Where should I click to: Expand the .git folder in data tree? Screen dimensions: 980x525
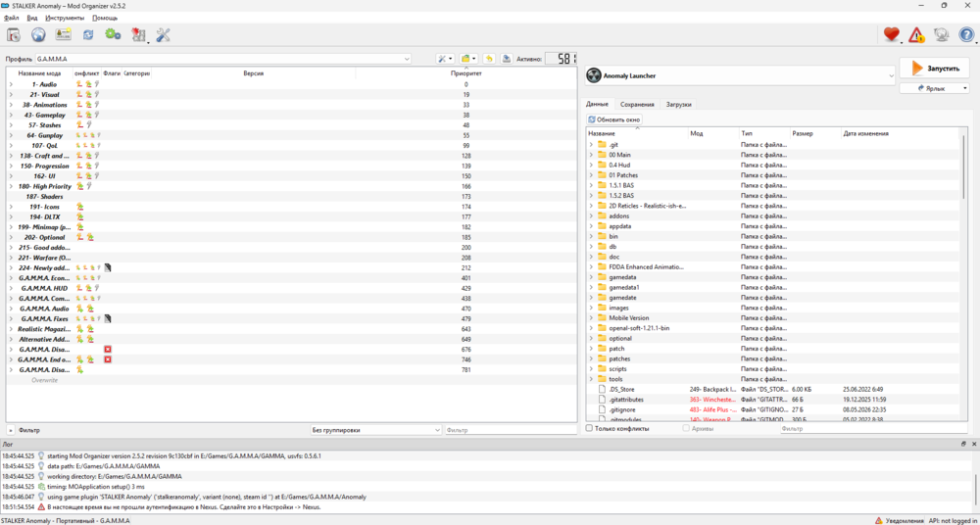tap(591, 145)
